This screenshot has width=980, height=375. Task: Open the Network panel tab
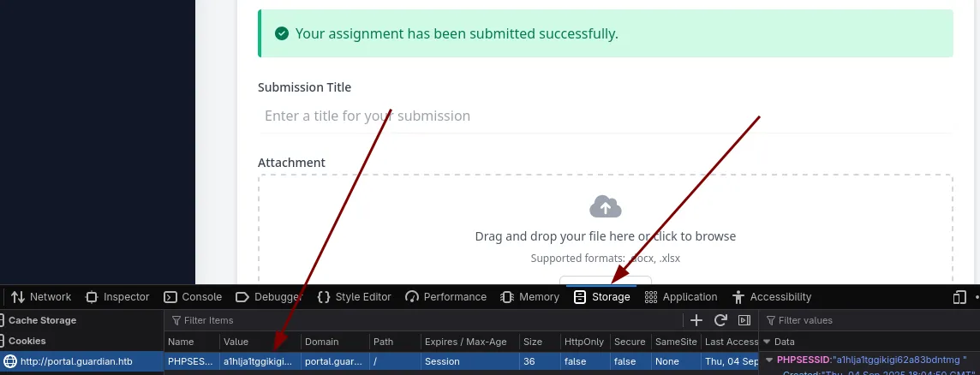[x=41, y=297]
